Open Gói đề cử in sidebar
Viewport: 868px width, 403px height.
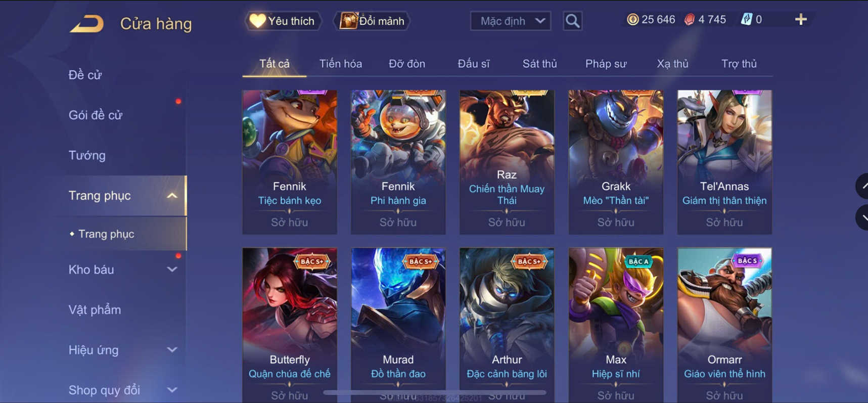coord(96,115)
